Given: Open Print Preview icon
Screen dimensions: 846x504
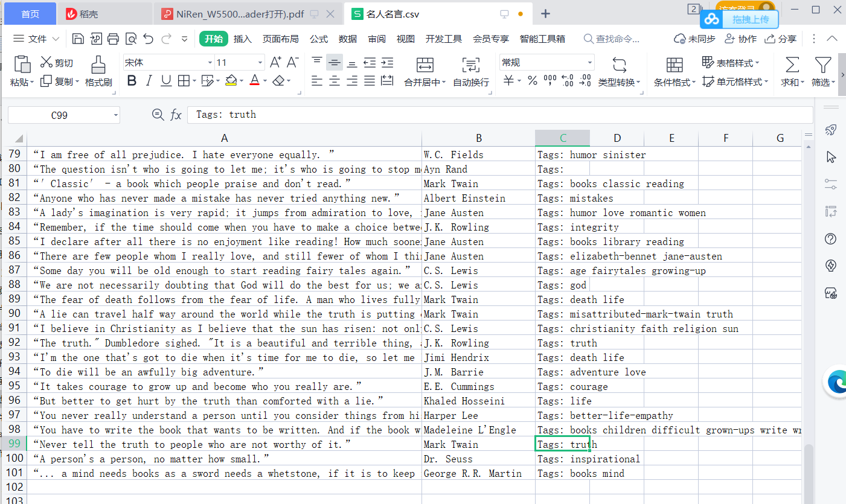Looking at the screenshot, I should 131,39.
